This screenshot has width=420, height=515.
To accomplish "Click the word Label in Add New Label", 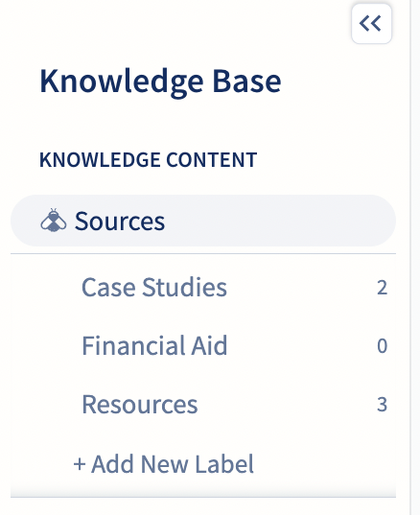I will (x=224, y=464).
